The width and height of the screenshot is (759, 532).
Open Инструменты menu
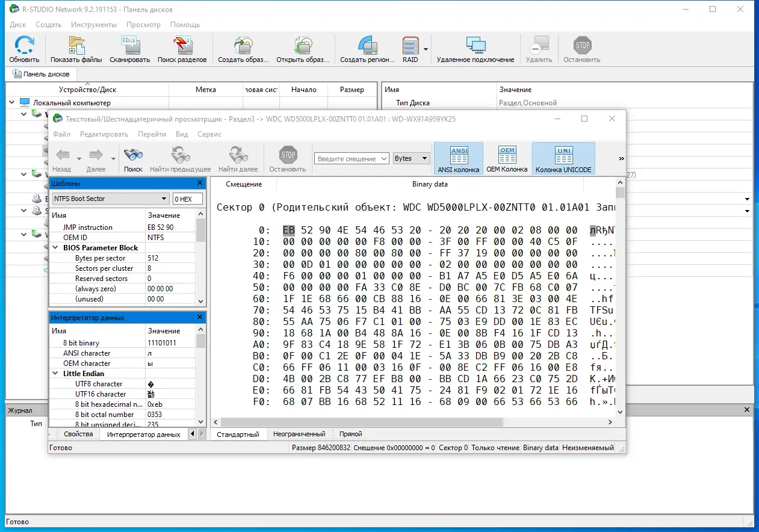coord(93,25)
